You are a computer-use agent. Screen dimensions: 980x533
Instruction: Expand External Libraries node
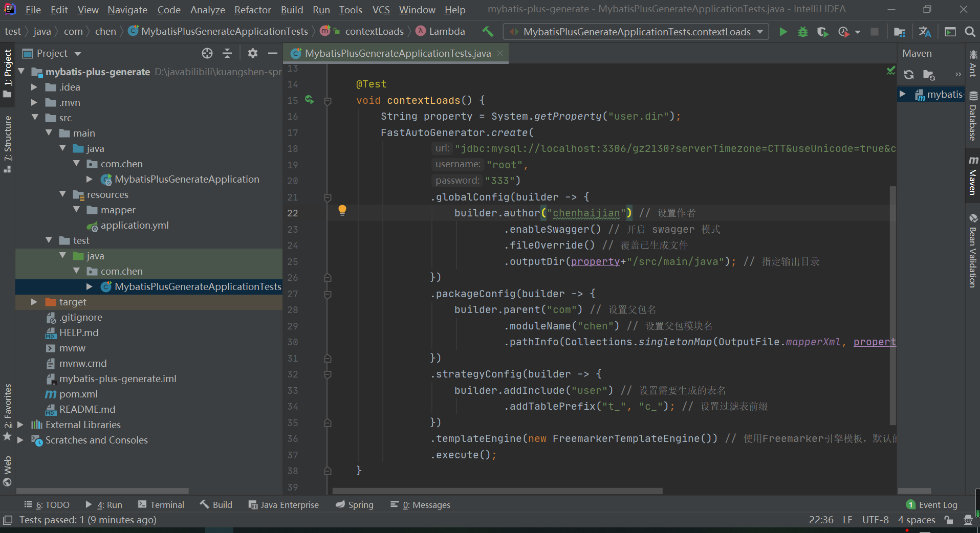click(20, 425)
